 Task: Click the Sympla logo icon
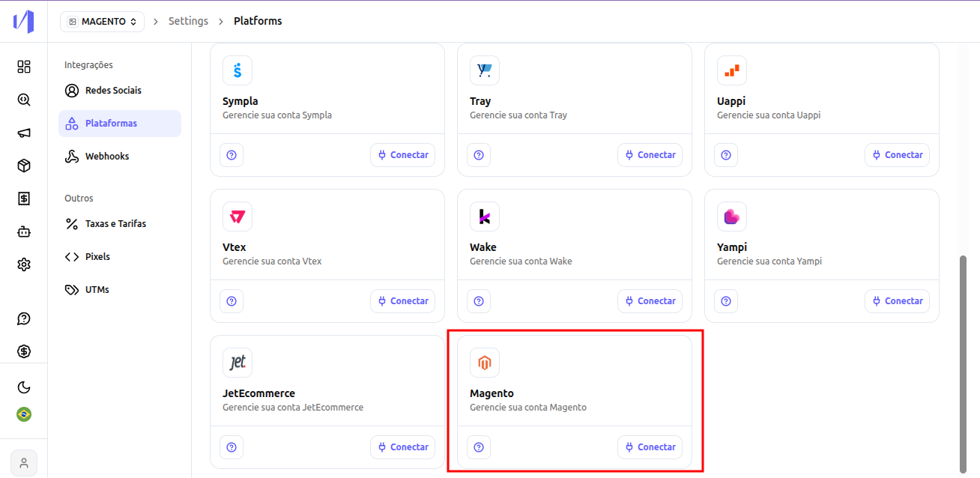pyautogui.click(x=238, y=70)
